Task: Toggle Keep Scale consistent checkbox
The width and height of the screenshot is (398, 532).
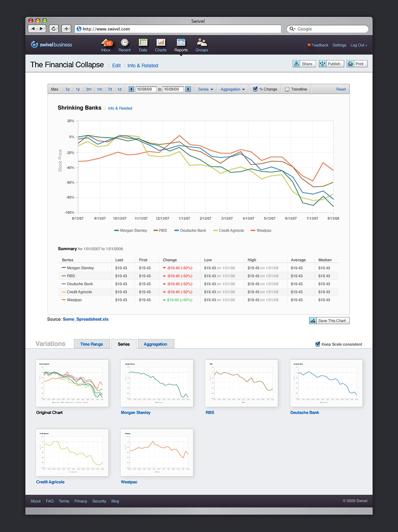Action: 318,344
